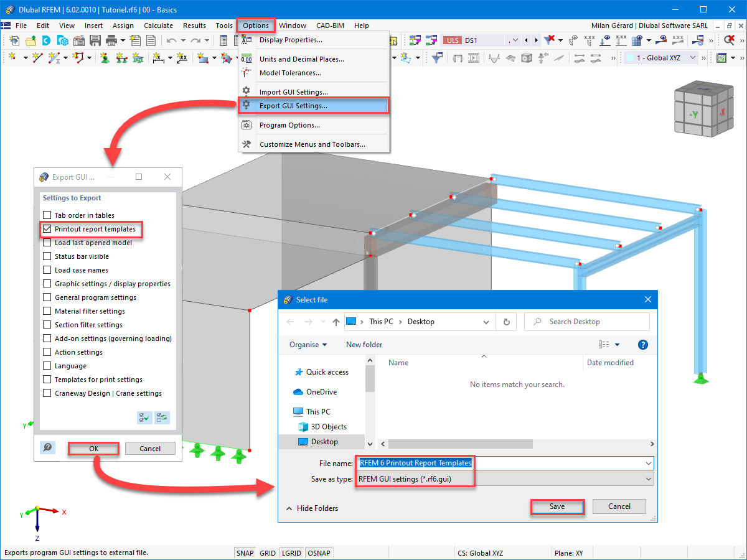The image size is (747, 560).
Task: Click the New Line tool icon
Action: 37,58
